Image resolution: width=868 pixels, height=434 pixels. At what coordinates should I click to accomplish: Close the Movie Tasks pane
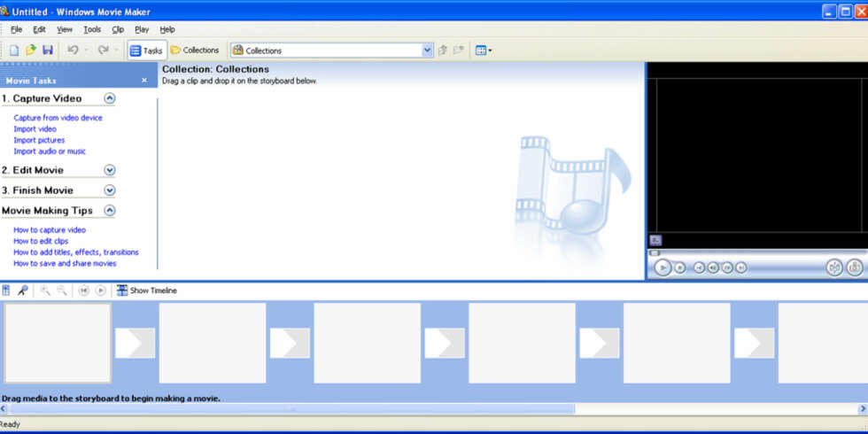point(144,81)
